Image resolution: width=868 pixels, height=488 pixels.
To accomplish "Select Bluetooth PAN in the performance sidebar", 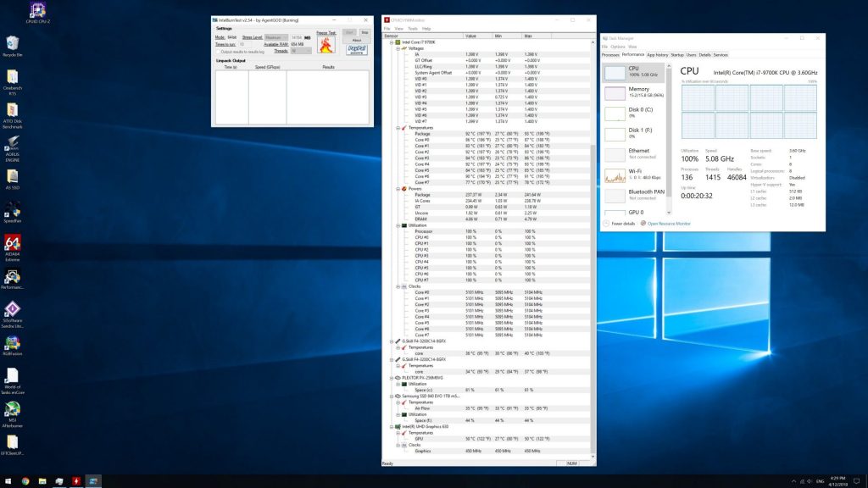I will [633, 196].
